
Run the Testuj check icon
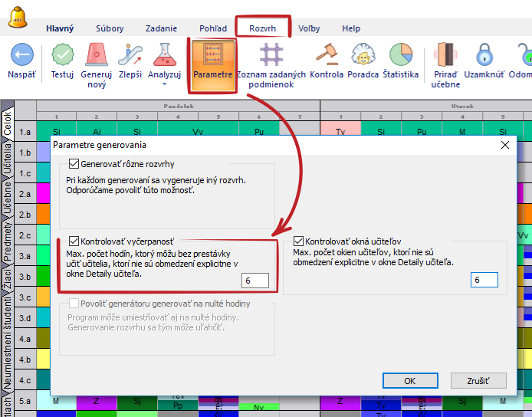[62, 55]
